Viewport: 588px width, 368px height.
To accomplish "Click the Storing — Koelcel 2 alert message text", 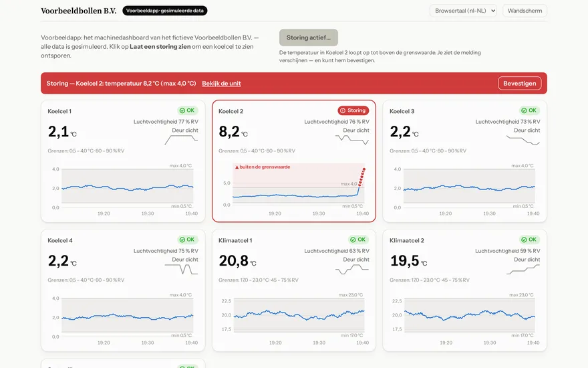I will click(x=121, y=84).
